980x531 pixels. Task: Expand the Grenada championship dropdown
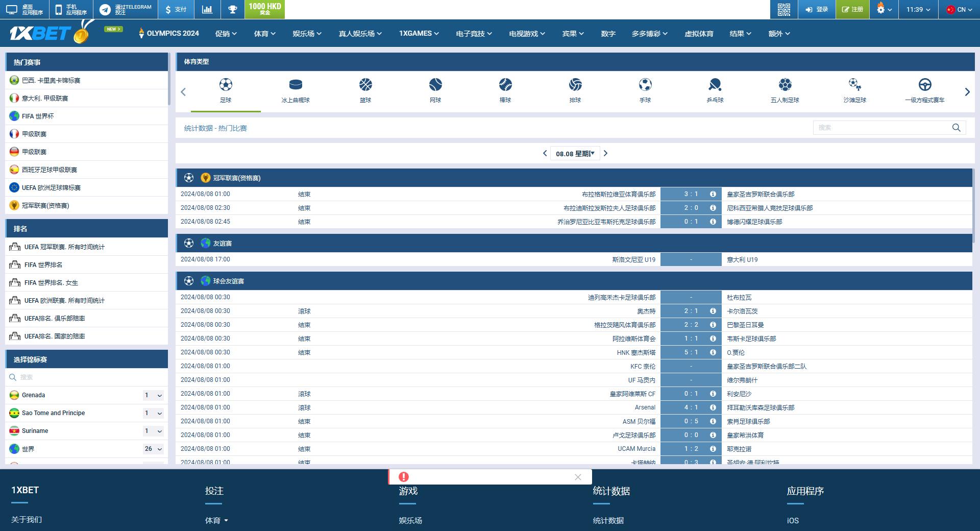(x=153, y=395)
